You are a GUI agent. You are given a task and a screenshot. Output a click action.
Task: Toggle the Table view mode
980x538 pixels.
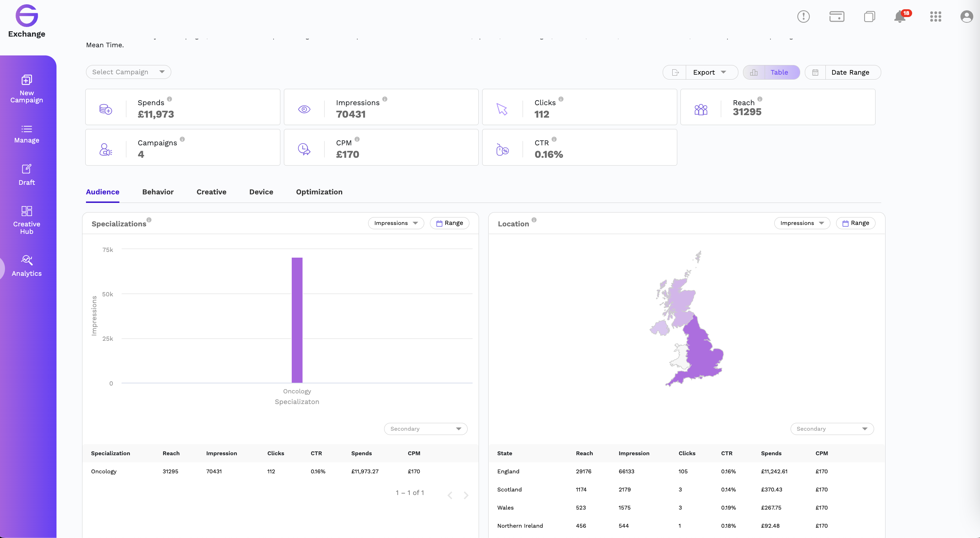click(x=779, y=72)
